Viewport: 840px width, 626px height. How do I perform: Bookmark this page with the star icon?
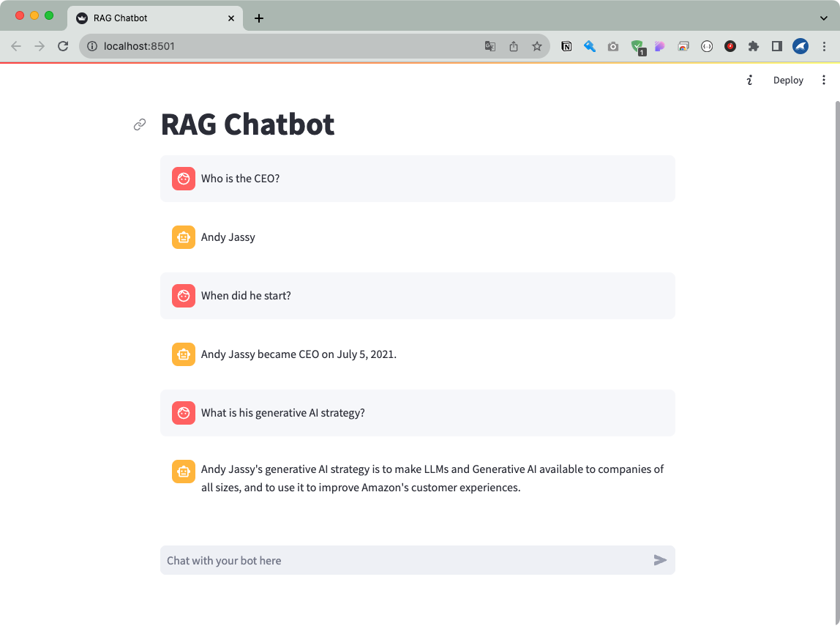click(x=537, y=46)
